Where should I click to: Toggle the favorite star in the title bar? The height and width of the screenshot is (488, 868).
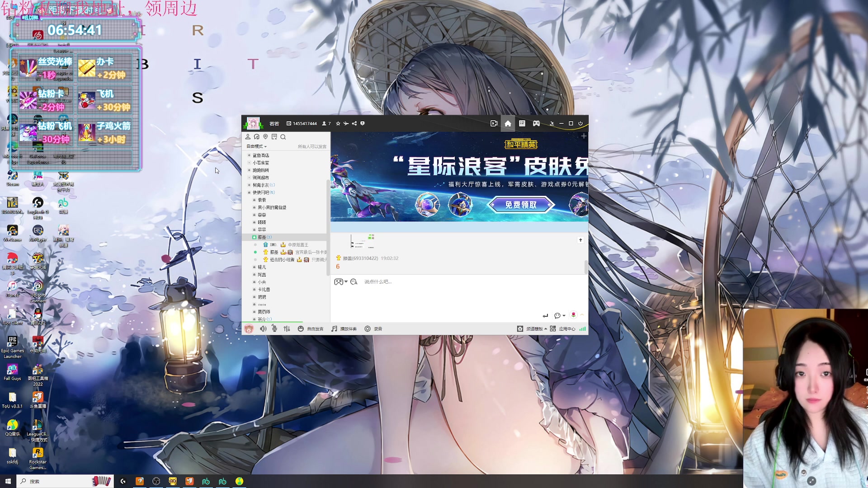[338, 123]
